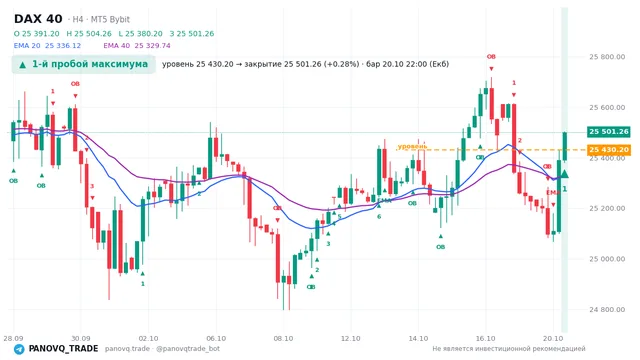Click the green 25 501.26 price tag

(x=609, y=131)
